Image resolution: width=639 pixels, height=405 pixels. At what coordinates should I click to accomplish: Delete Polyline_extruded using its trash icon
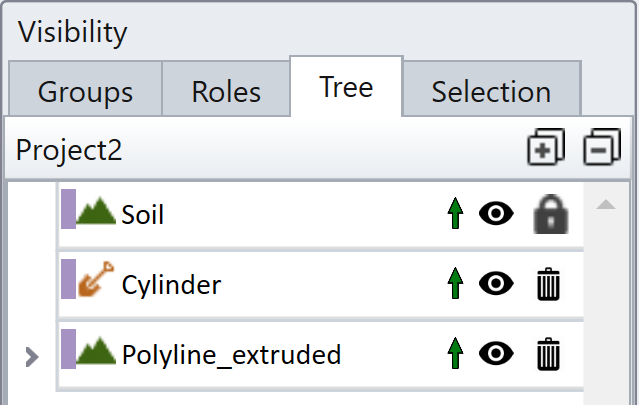[547, 354]
